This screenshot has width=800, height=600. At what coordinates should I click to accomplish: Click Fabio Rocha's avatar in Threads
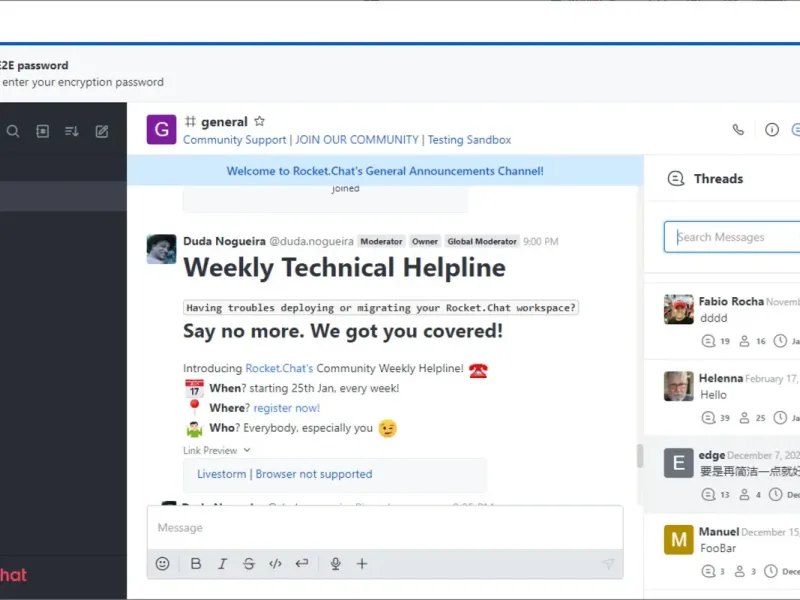click(679, 309)
